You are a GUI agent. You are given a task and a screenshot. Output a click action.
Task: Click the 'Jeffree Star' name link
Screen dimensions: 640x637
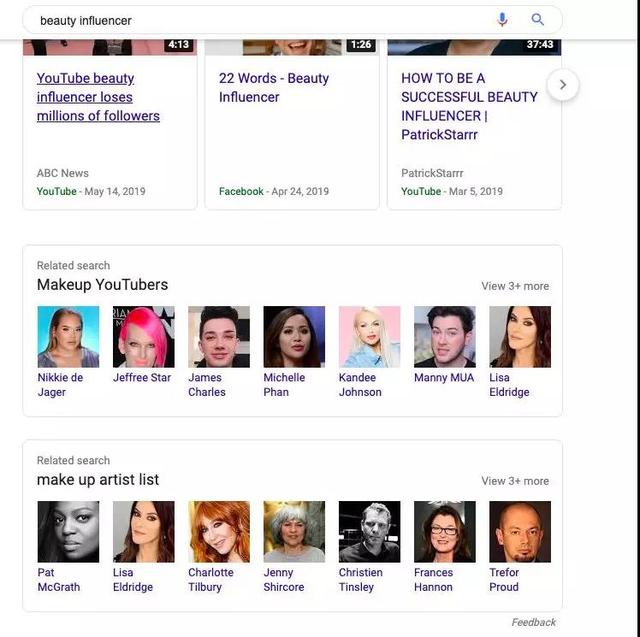click(142, 377)
